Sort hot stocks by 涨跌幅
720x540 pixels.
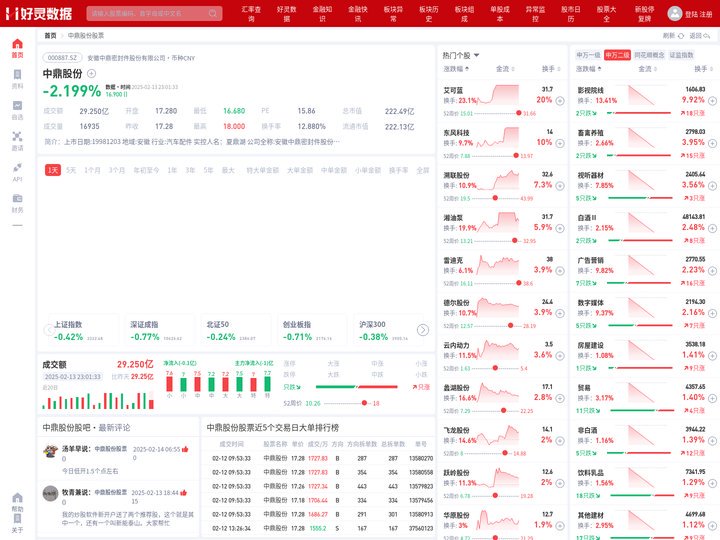[x=456, y=69]
